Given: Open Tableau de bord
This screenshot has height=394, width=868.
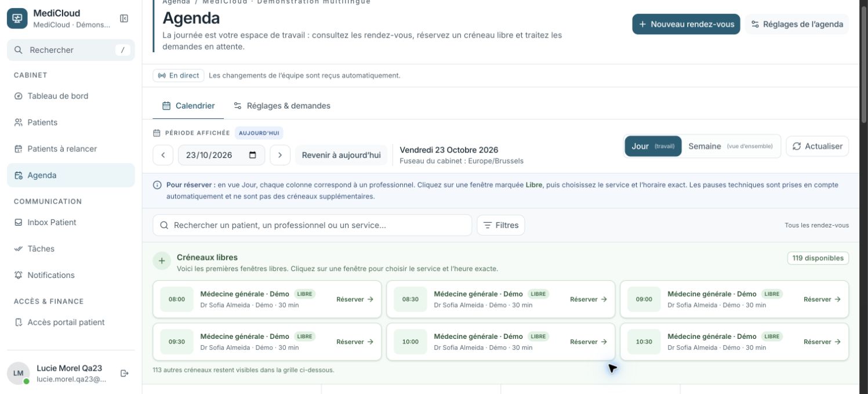Looking at the screenshot, I should coord(71,96).
